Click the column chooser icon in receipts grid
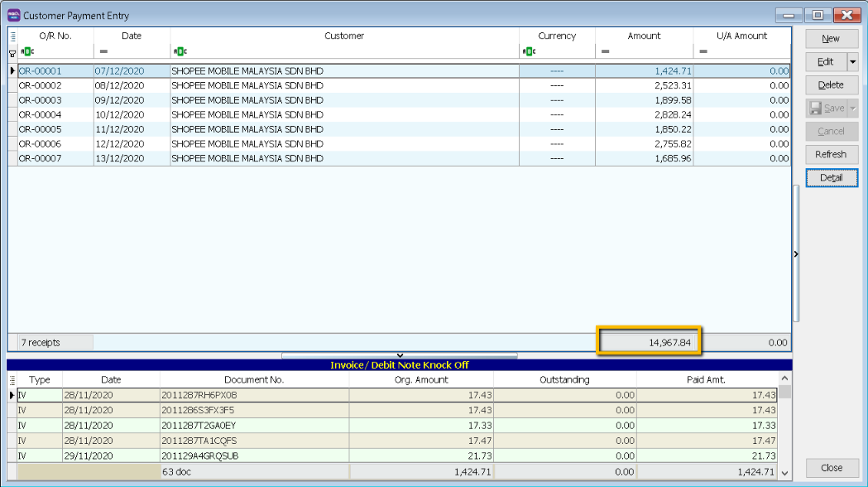Screen dimensions: 868x487 pyautogui.click(x=12, y=36)
